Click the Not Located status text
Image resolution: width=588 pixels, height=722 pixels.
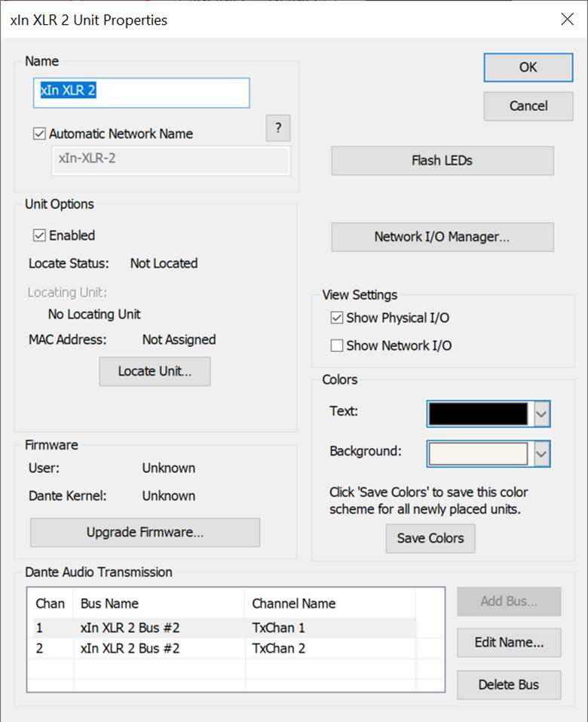[x=164, y=263]
